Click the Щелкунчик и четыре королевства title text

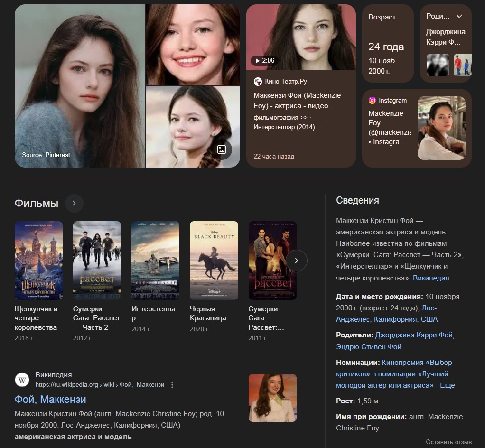[x=36, y=318]
